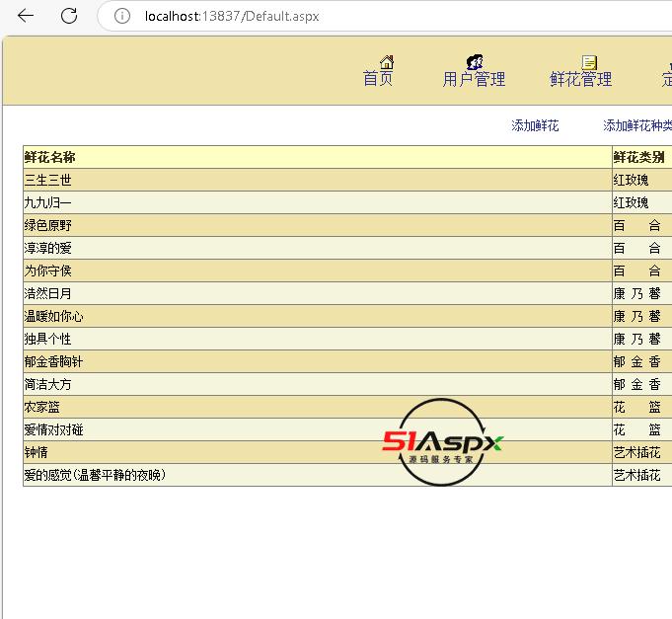672x619 pixels.
Task: Click 郁金香 category in 郁金香胸针 row
Action: pyautogui.click(x=636, y=361)
